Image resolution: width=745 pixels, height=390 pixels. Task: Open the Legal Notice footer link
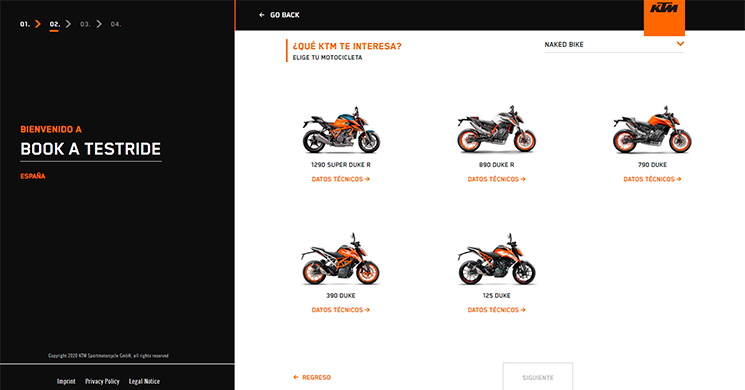[144, 381]
